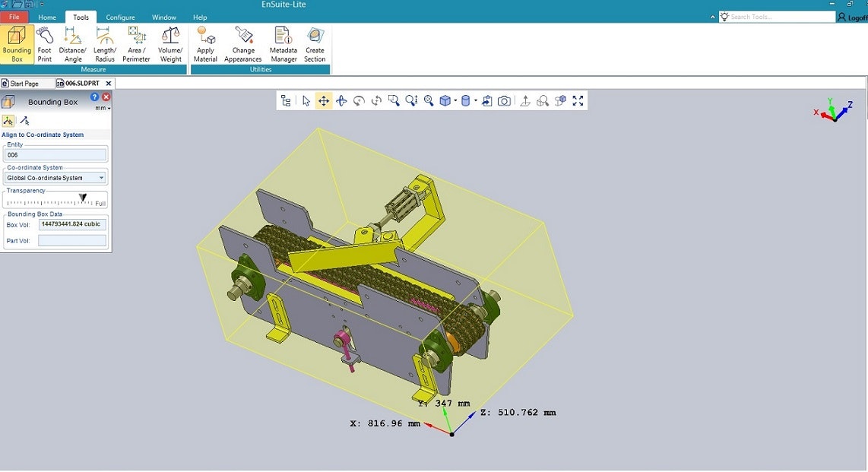
Task: Click the XYZ axis triad in viewport
Action: 833,110
